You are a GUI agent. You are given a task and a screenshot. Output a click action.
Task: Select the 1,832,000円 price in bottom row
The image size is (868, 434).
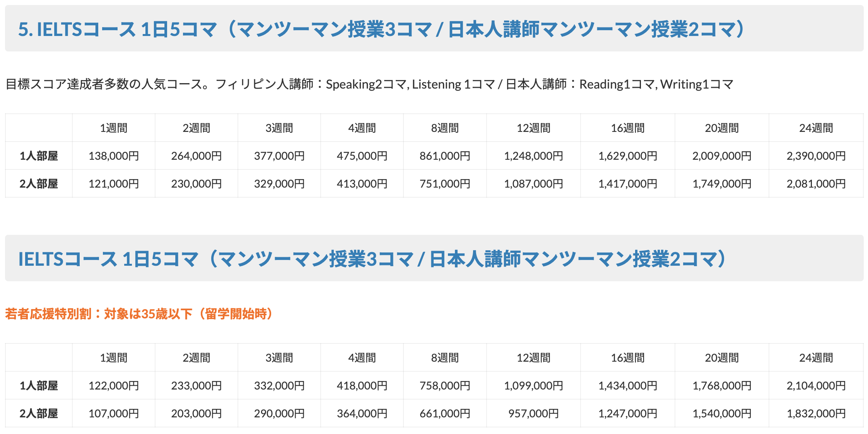pos(816,413)
